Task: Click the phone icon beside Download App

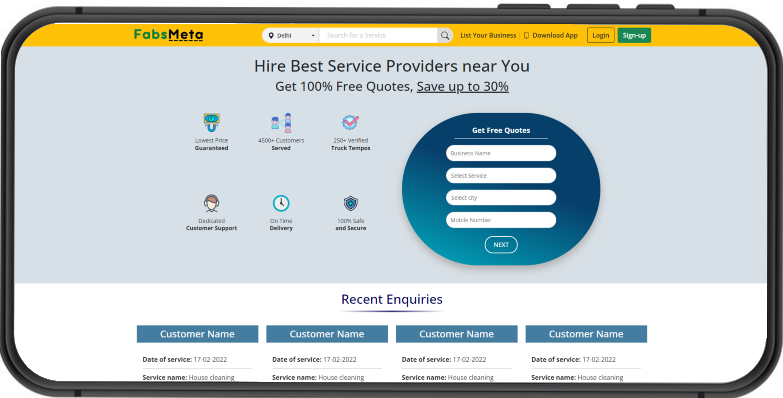Action: tap(526, 35)
